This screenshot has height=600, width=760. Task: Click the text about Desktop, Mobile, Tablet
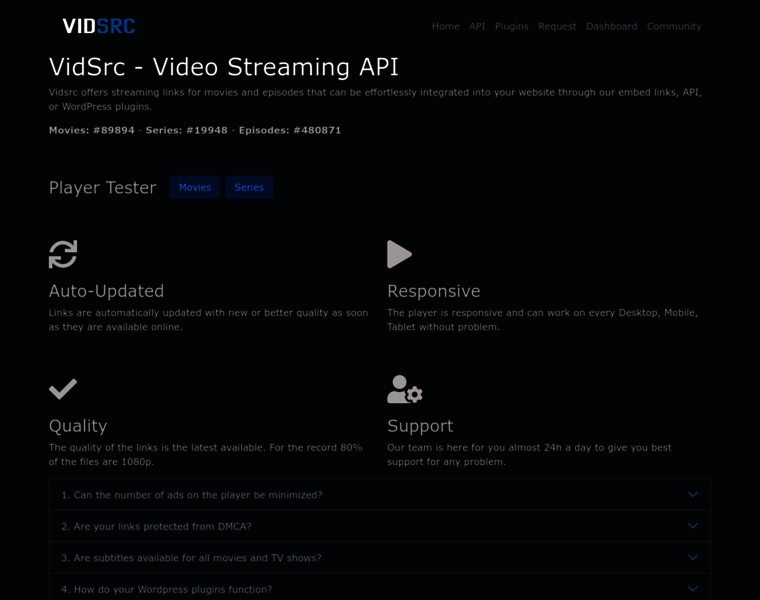[x=542, y=320]
